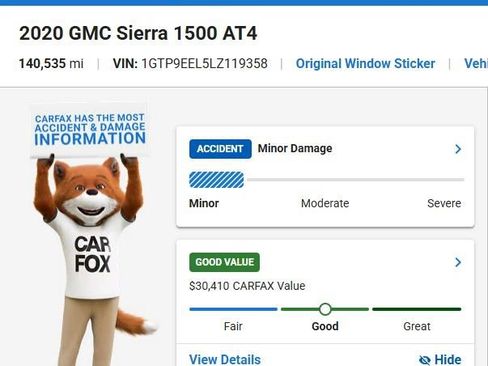Image resolution: width=488 pixels, height=366 pixels.
Task: Open the Original Window Sticker link
Action: pyautogui.click(x=365, y=63)
